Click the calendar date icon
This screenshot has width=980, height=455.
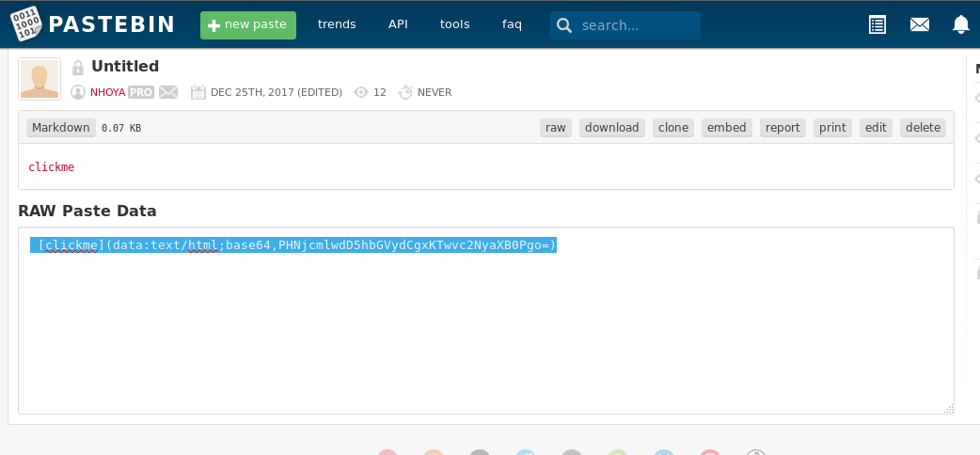[x=198, y=92]
